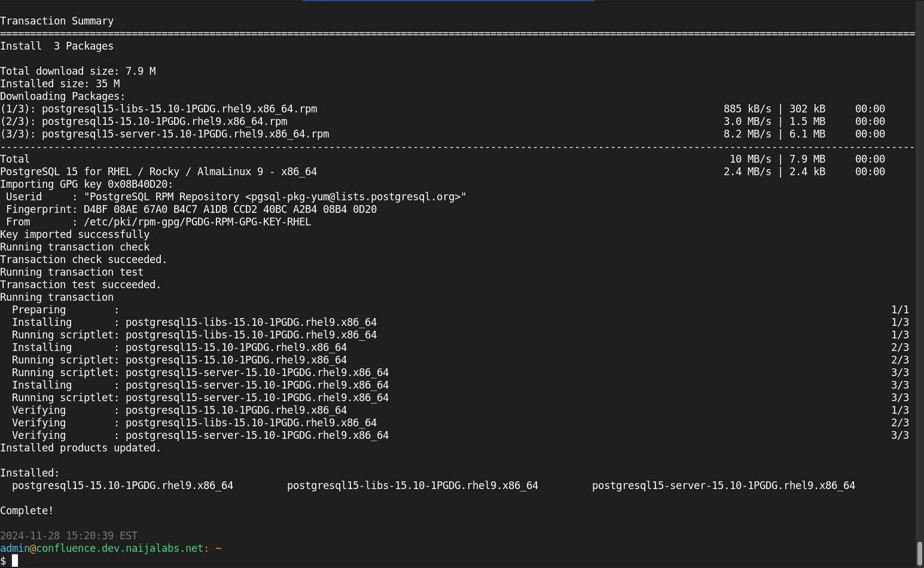The height and width of the screenshot is (568, 924).
Task: Click the 'Install 3 Packages' line
Action: pos(57,46)
